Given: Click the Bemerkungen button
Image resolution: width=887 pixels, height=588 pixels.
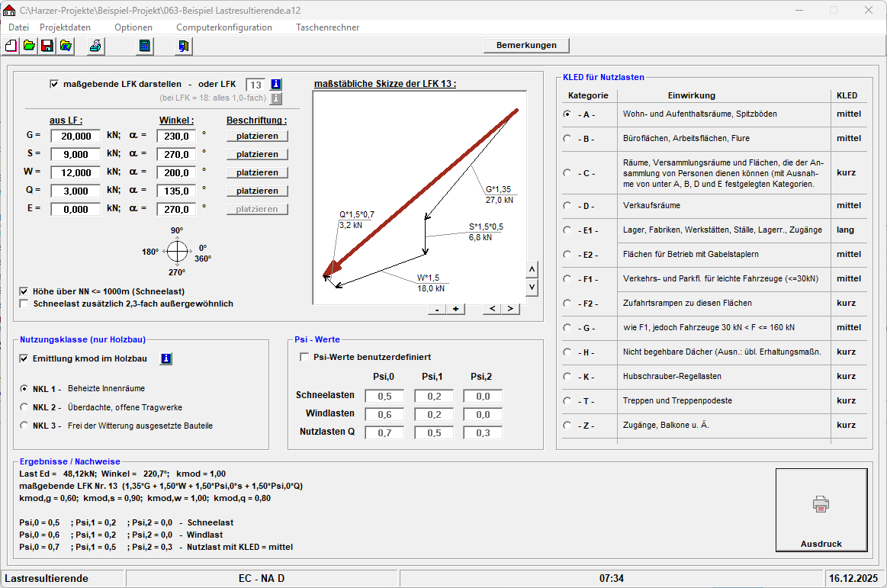Looking at the screenshot, I should 526,45.
